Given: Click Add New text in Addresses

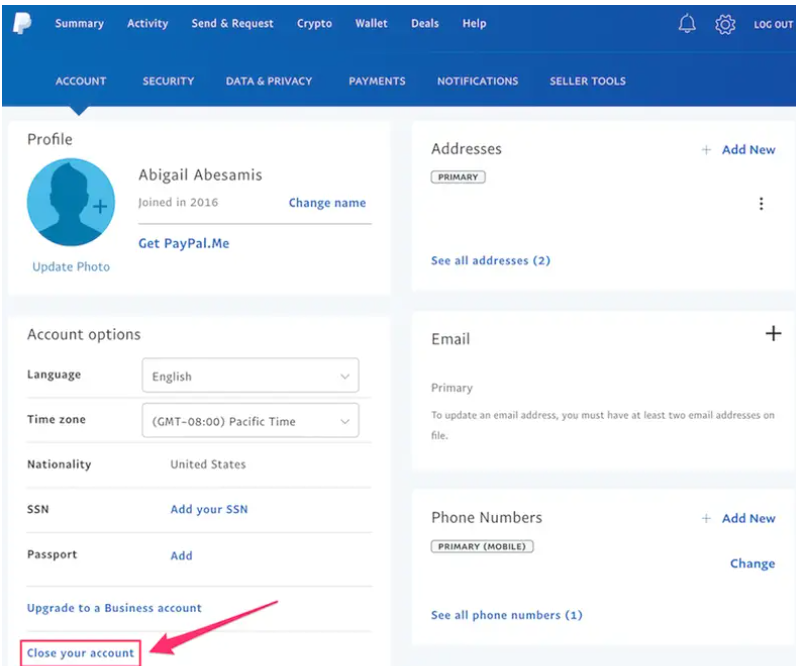Looking at the screenshot, I should tap(748, 150).
